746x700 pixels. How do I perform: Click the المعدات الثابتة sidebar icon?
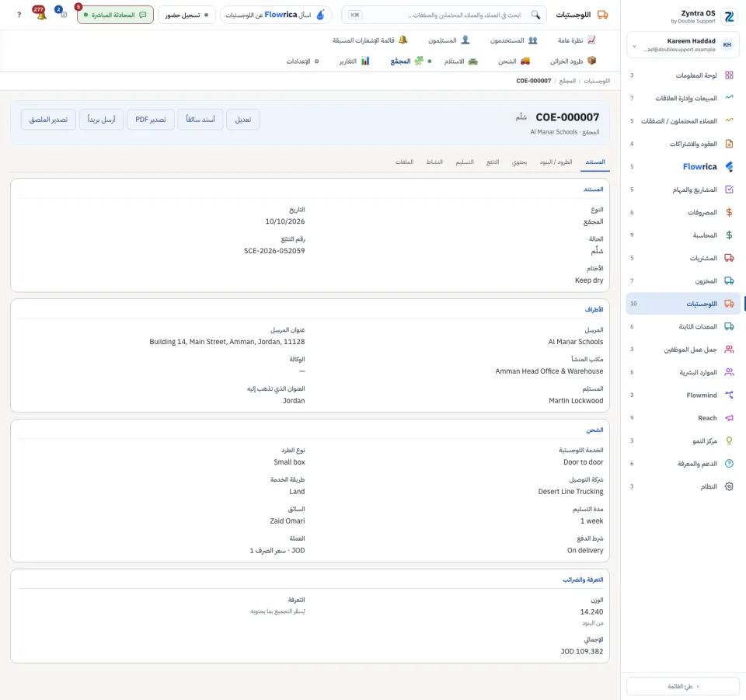[x=729, y=326]
